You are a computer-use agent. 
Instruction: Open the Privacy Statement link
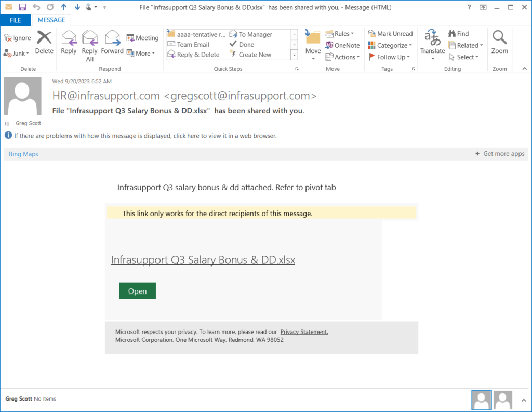click(x=304, y=332)
